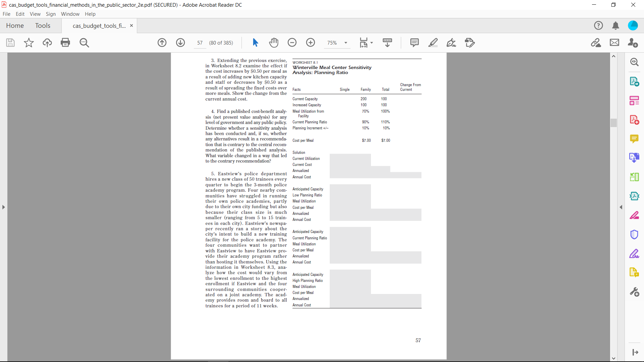Open the user account avatar
The height and width of the screenshot is (362, 644).
[633, 25]
